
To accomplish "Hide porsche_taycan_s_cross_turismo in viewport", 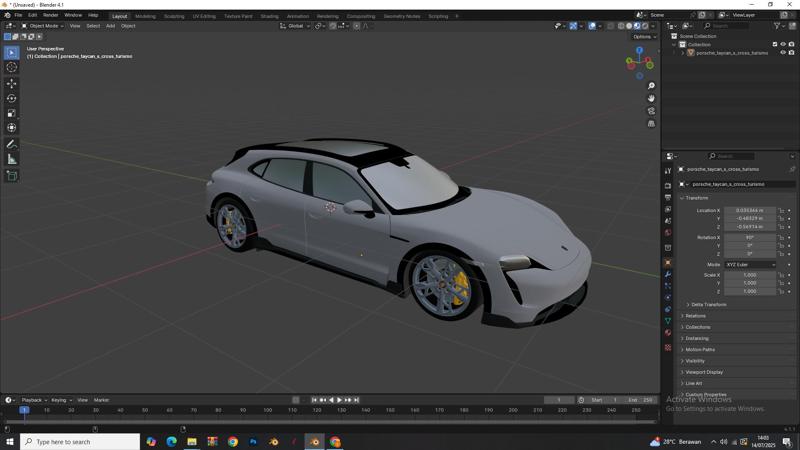I will 783,53.
